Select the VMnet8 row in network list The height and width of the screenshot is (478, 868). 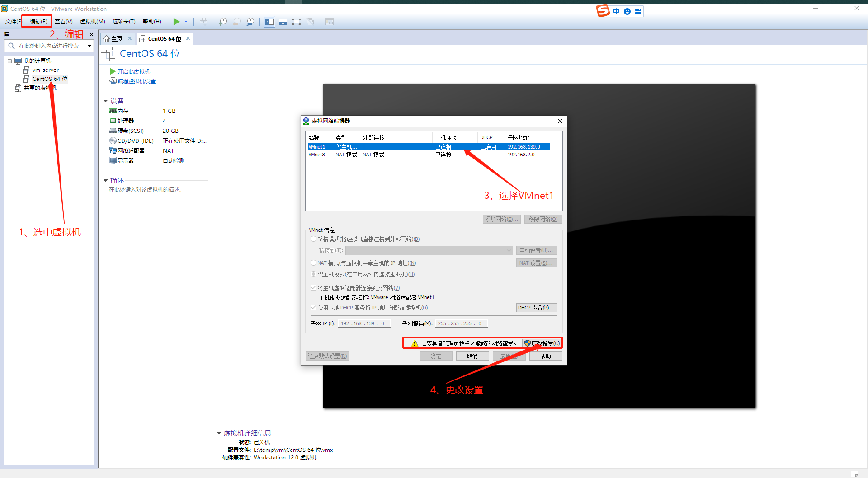click(x=429, y=155)
